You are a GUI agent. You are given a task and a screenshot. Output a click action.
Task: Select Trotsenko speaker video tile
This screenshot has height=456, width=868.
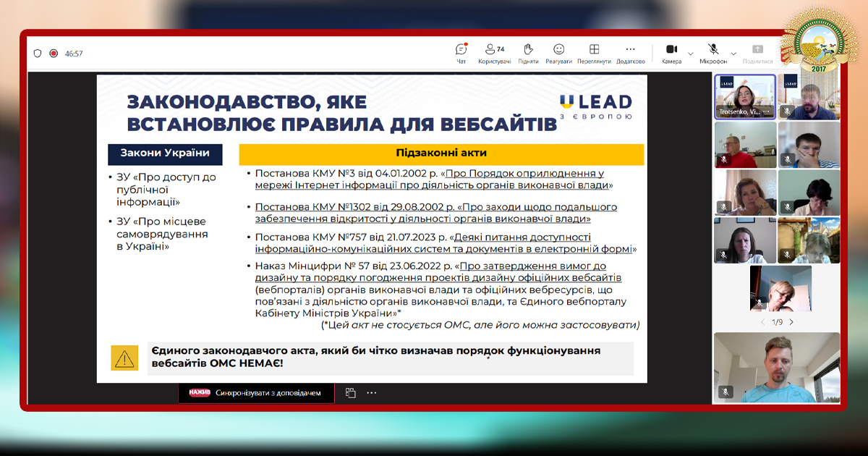coord(745,96)
